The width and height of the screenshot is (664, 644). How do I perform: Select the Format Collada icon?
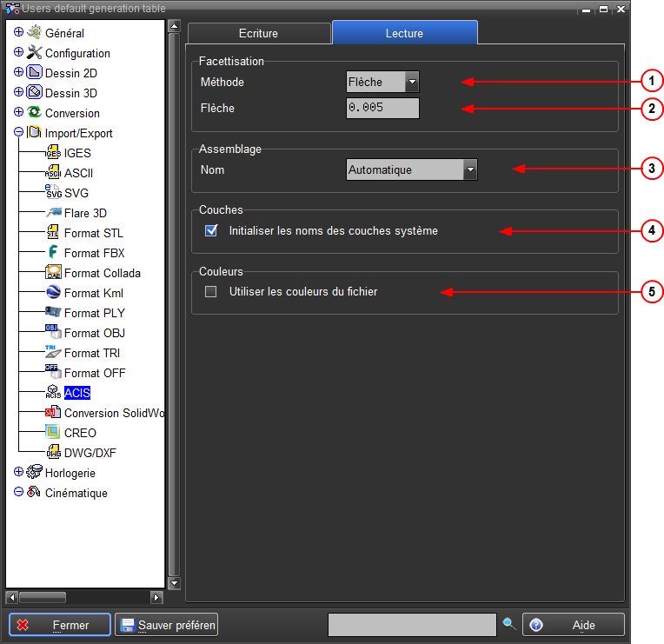[x=52, y=273]
